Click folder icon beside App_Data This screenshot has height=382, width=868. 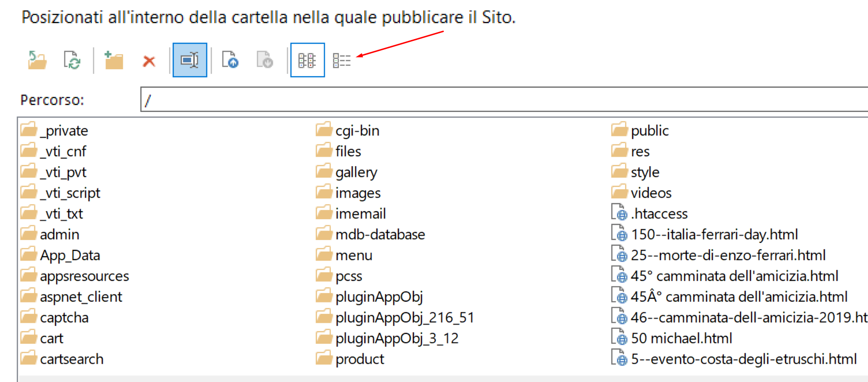coord(29,254)
